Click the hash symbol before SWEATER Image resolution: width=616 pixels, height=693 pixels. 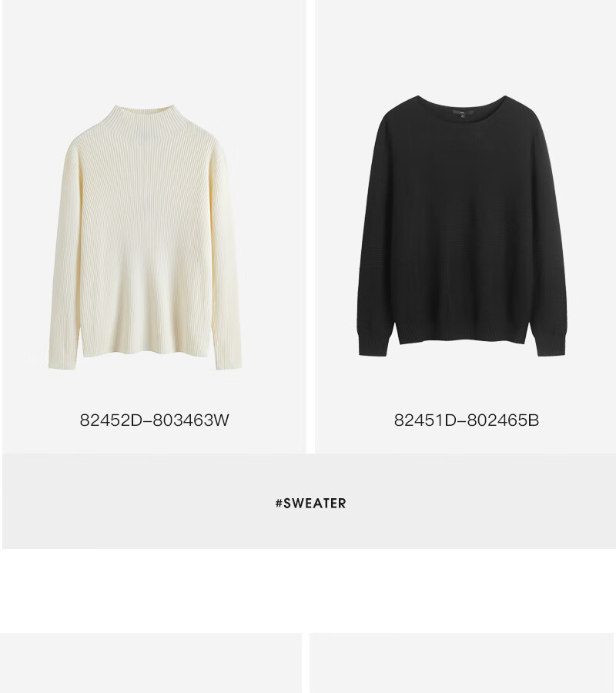pyautogui.click(x=279, y=503)
